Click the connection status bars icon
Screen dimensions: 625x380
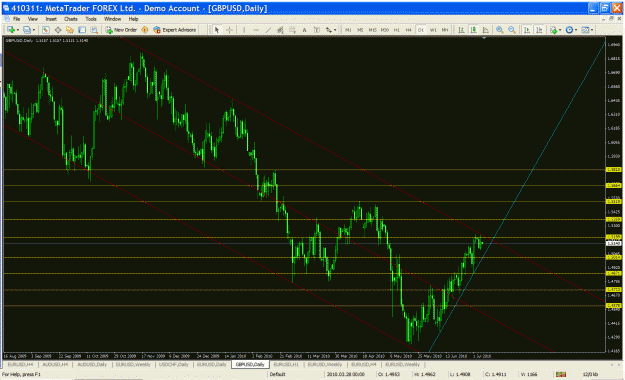tap(561, 374)
